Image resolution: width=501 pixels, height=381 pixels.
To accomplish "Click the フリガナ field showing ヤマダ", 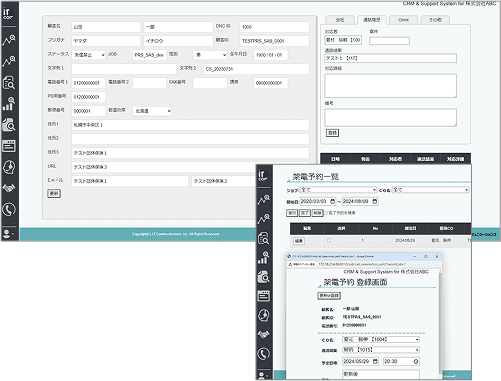I will 106,41.
